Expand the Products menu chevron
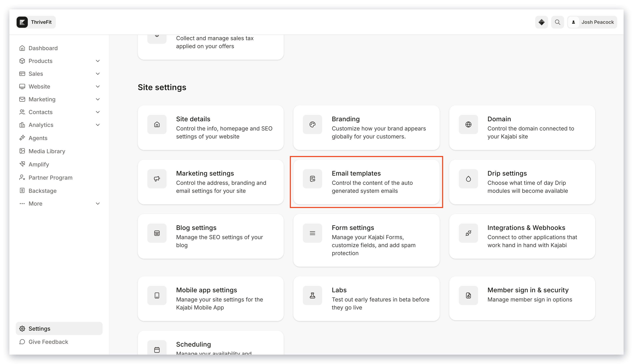The image size is (633, 364). click(98, 61)
